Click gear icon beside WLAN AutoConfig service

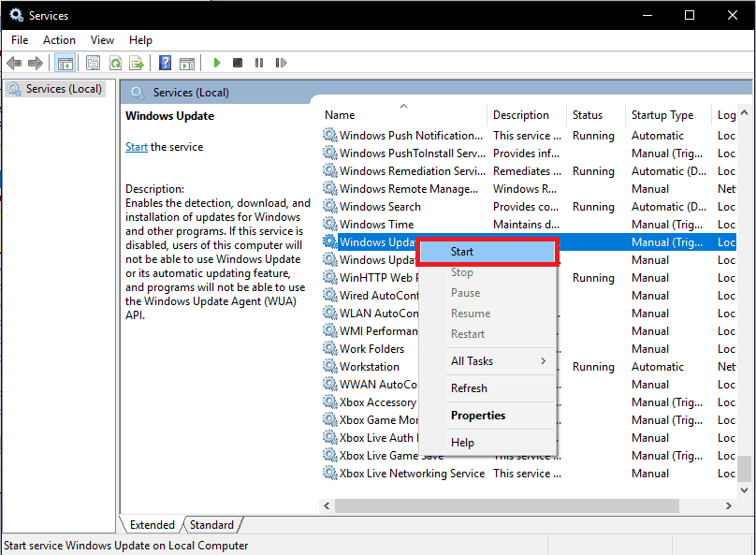point(329,313)
